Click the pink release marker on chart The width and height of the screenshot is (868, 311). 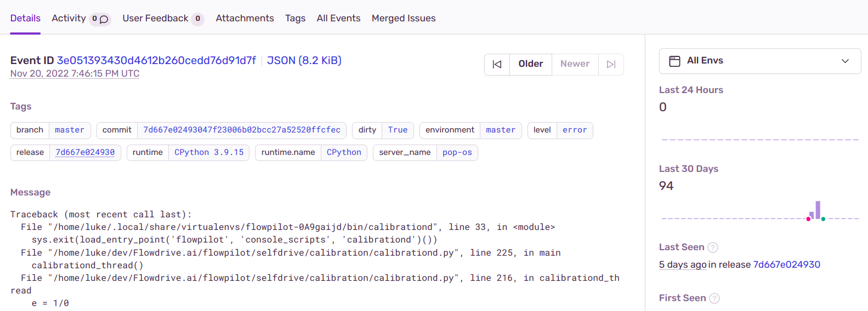point(808,219)
